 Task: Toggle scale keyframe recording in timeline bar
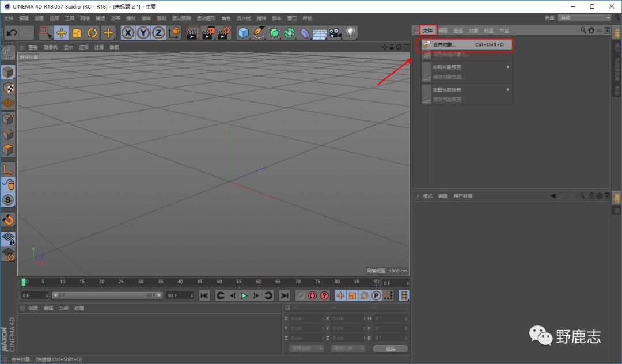coord(352,295)
